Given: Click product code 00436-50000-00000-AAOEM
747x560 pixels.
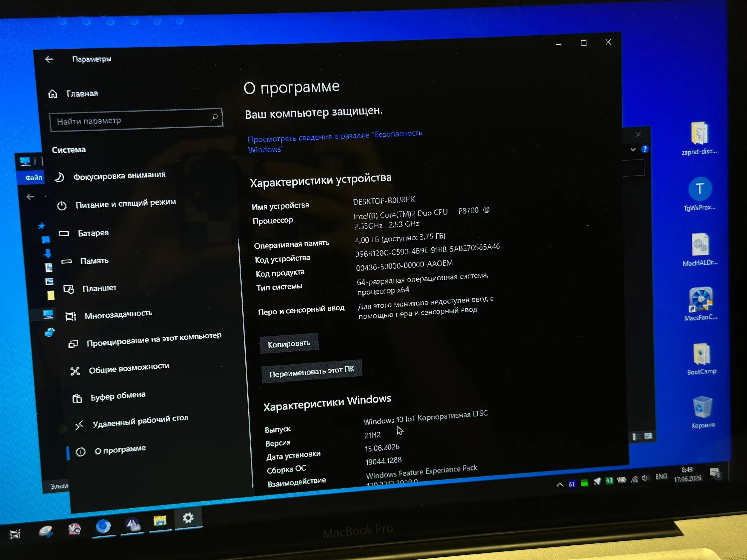Looking at the screenshot, I should coord(404,265).
